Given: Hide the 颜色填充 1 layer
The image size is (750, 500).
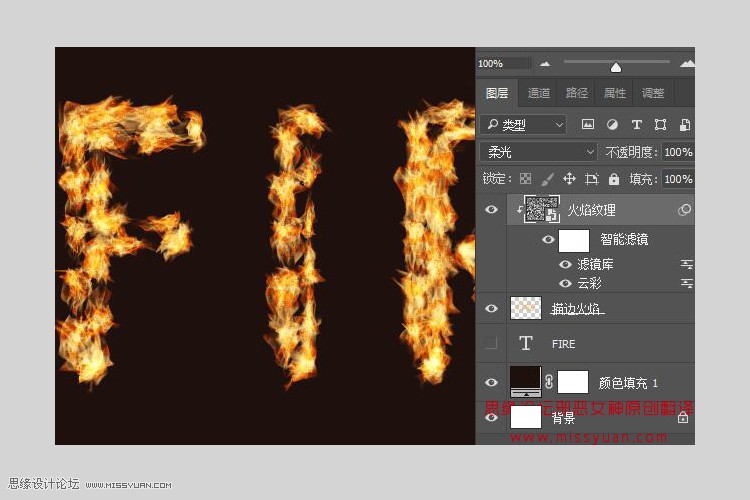Looking at the screenshot, I should 491,382.
